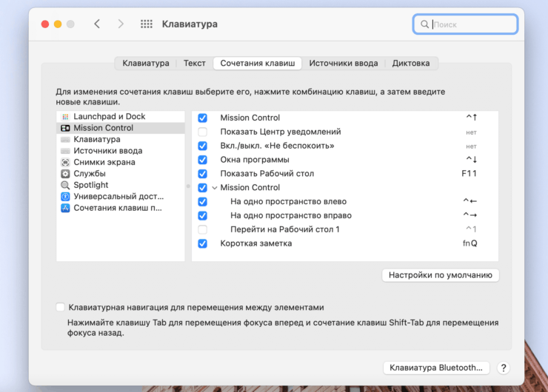Click the Spotlight magnifier icon in sidebar
The image size is (548, 392).
65,186
